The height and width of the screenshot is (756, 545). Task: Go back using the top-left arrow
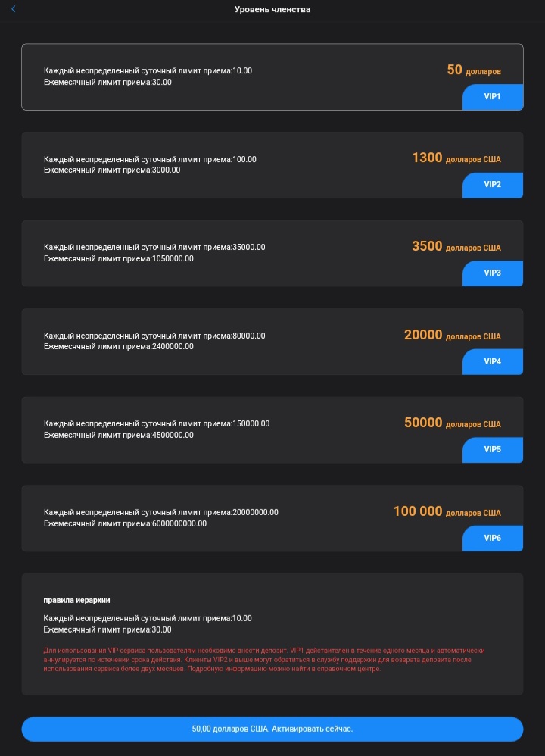pyautogui.click(x=13, y=9)
